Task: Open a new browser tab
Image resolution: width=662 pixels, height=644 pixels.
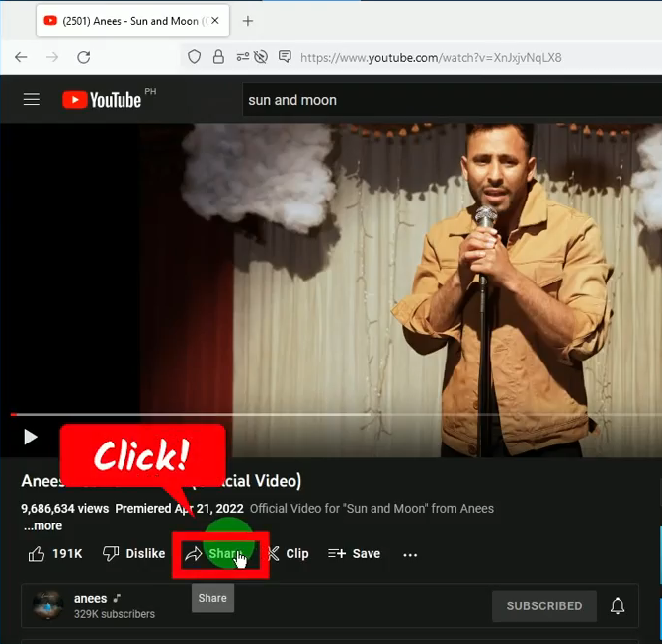Action: pyautogui.click(x=248, y=21)
